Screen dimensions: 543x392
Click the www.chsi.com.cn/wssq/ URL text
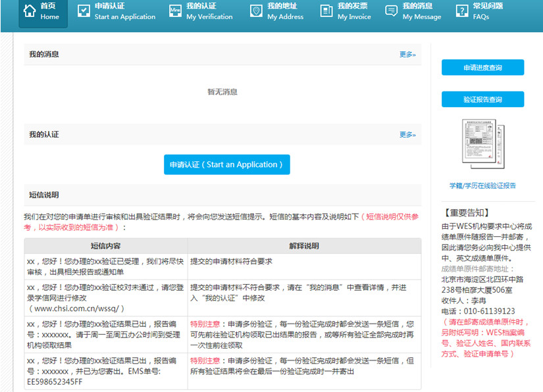76,308
